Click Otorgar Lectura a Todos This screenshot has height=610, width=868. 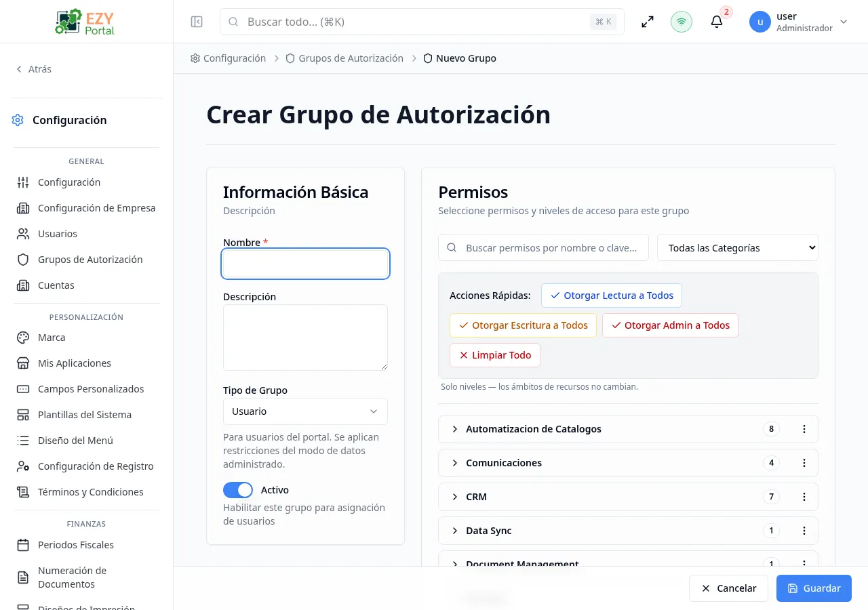(x=612, y=296)
